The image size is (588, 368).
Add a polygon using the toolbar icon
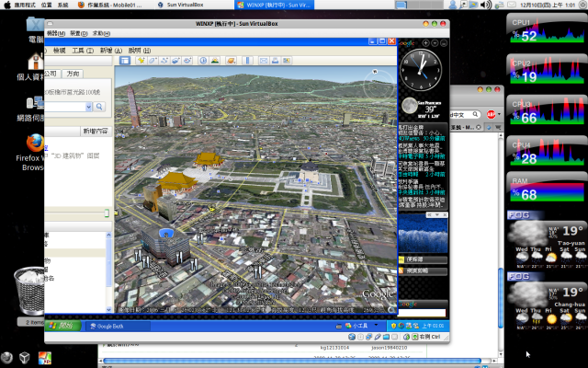[x=153, y=61]
